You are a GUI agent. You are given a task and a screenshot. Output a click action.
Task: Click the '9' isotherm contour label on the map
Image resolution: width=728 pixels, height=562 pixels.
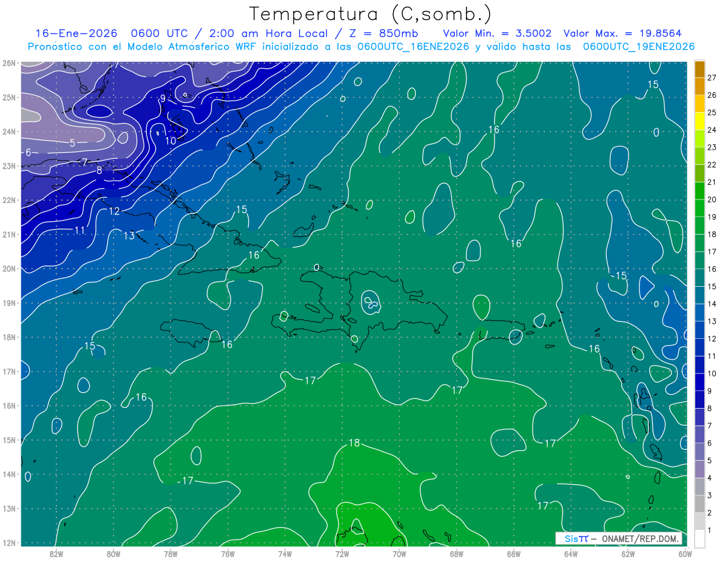(163, 98)
